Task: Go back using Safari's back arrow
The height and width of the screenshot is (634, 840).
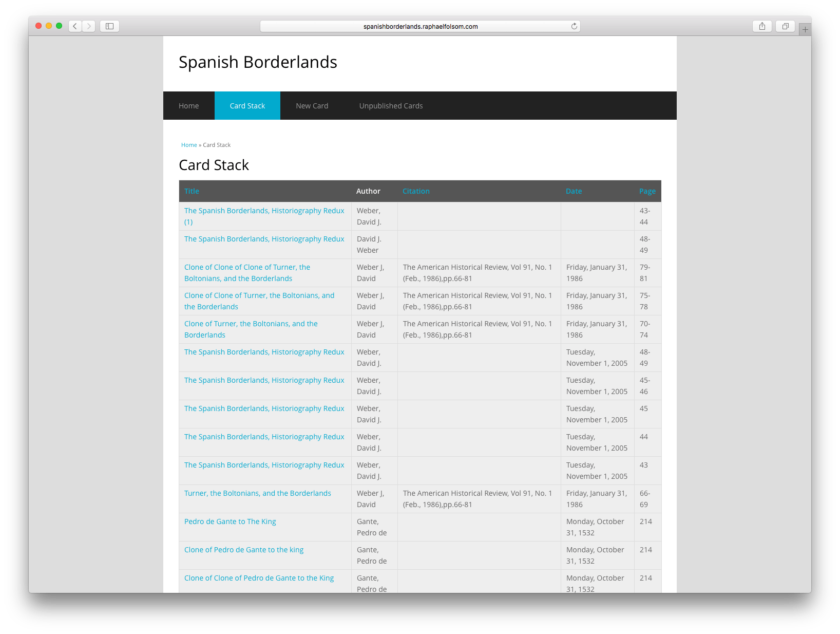Action: point(75,26)
